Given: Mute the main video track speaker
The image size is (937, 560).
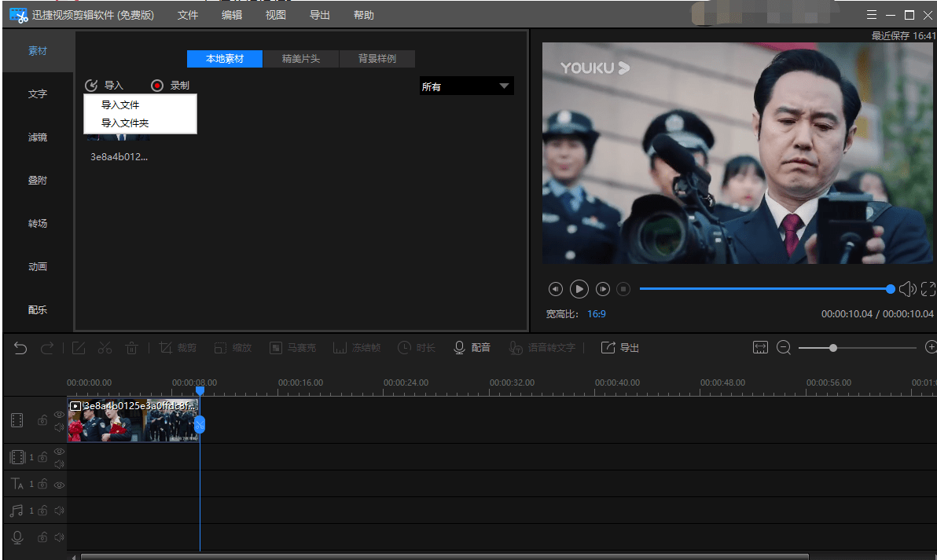Looking at the screenshot, I should click(59, 427).
